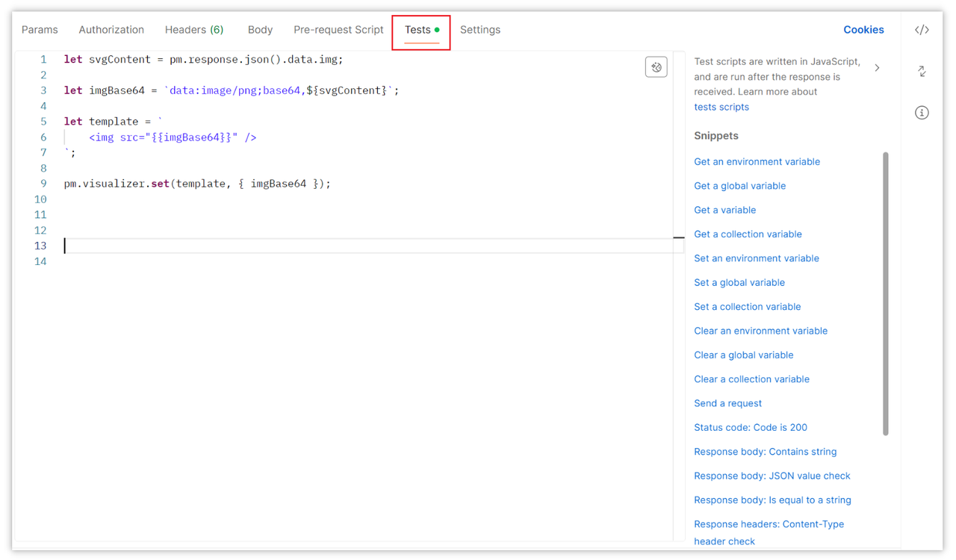This screenshot has width=956, height=560.
Task: Click the snippets list scrollbar
Action: point(886,293)
